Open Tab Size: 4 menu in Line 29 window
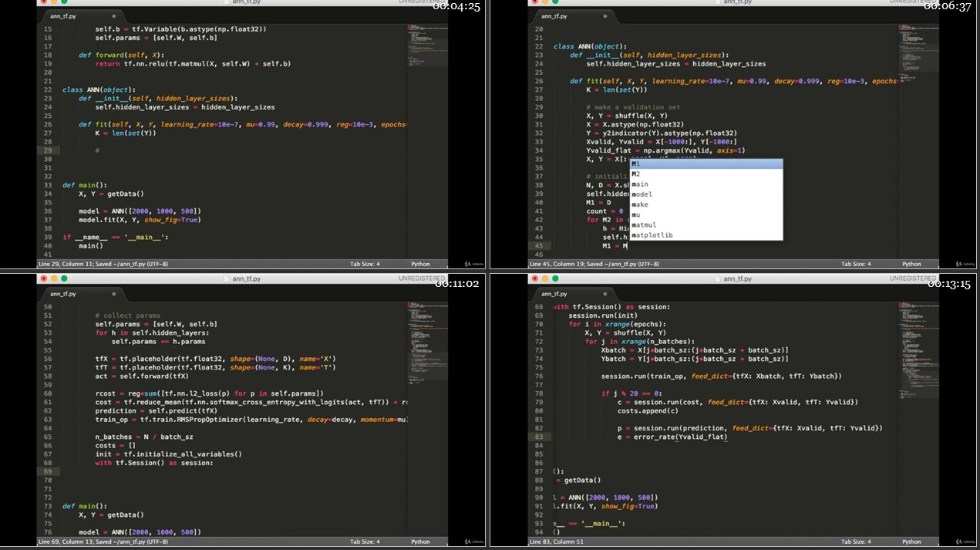Screen dimensions: 980x550 365,264
